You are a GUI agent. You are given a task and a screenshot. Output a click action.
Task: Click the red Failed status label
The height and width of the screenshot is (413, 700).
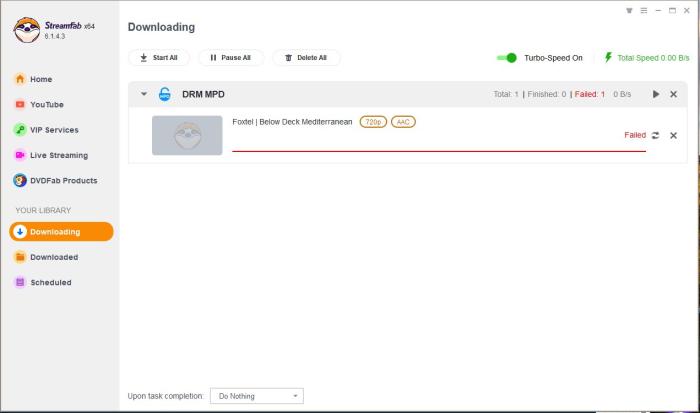click(635, 135)
